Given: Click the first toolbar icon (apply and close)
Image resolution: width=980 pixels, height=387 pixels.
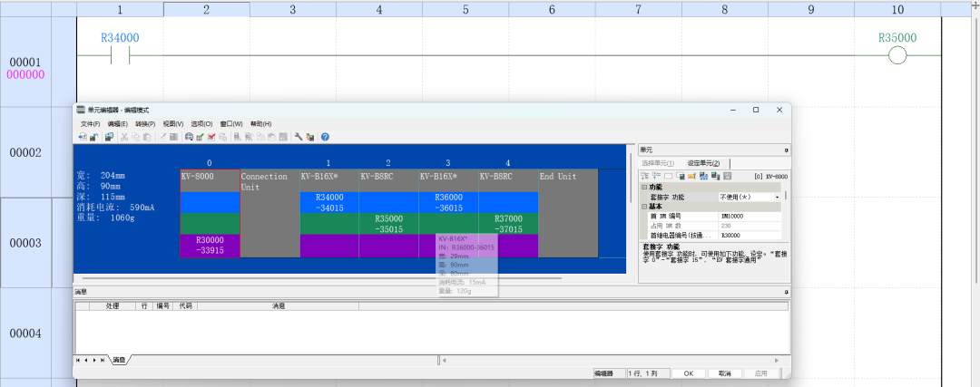Looking at the screenshot, I should coord(83,137).
